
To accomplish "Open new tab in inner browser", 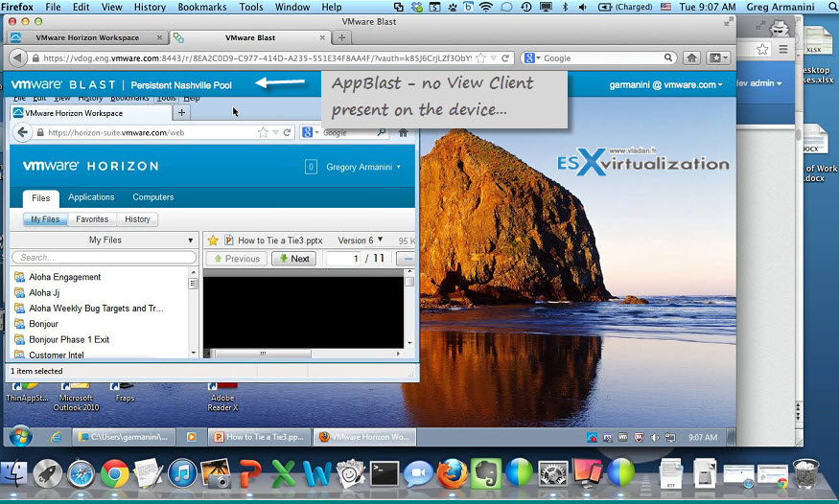I will point(181,112).
